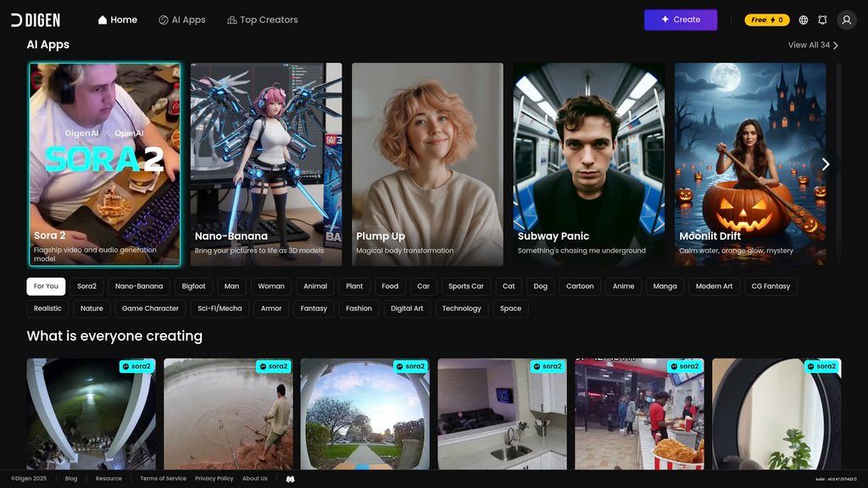Image resolution: width=868 pixels, height=488 pixels.
Task: Select the Space filter chip
Action: (510, 308)
